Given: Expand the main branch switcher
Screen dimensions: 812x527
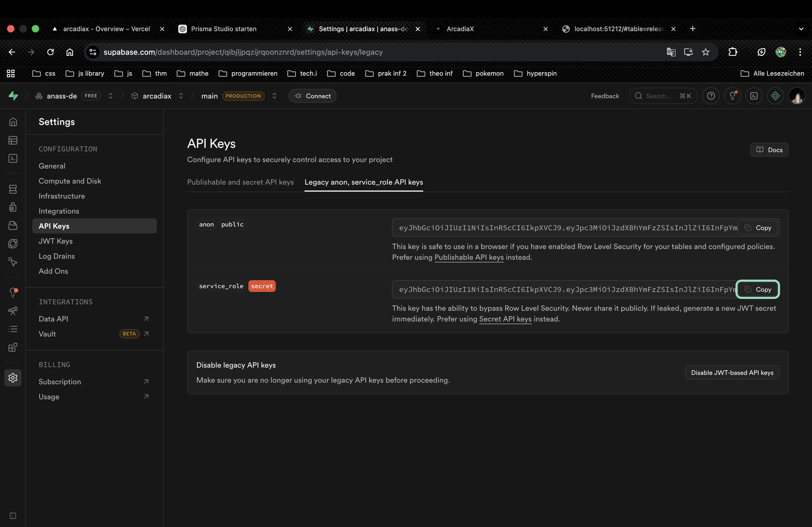Looking at the screenshot, I should click(x=274, y=96).
